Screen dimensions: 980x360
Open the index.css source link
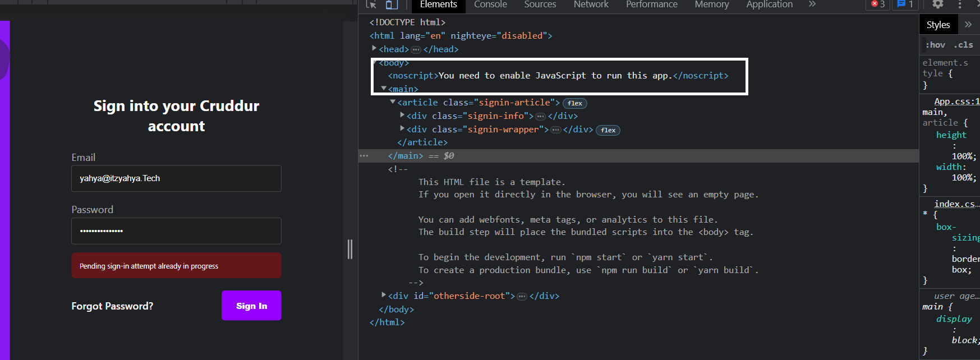tap(957, 204)
